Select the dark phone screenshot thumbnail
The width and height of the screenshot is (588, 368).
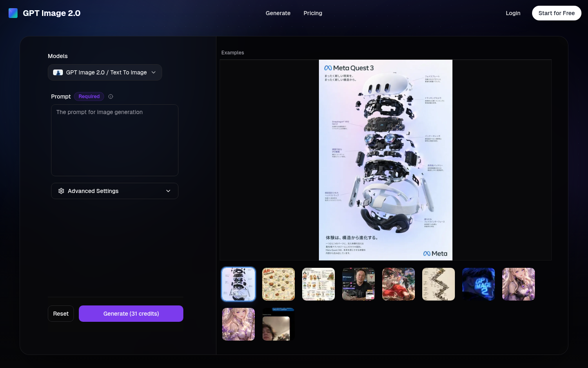pyautogui.click(x=278, y=324)
